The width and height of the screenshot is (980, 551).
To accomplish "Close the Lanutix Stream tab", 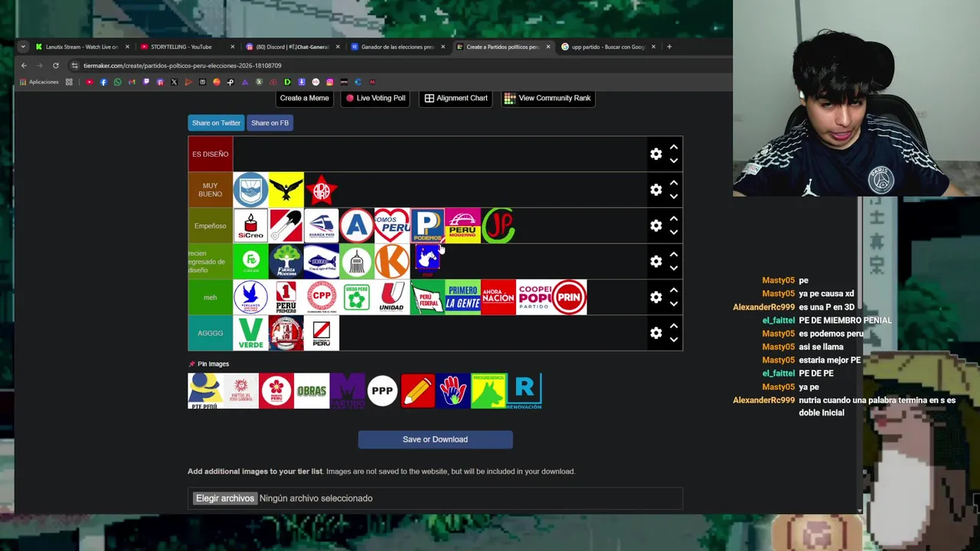I will (127, 47).
